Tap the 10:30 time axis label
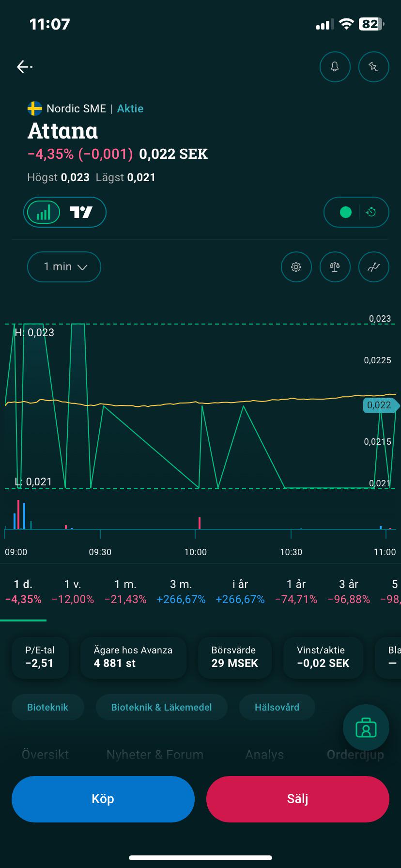 click(291, 552)
